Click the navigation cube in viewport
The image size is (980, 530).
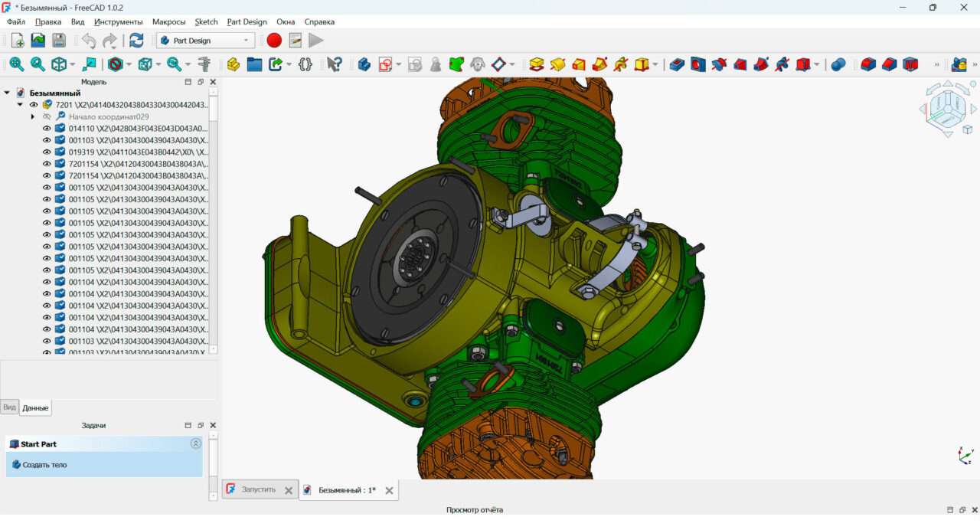(x=947, y=108)
